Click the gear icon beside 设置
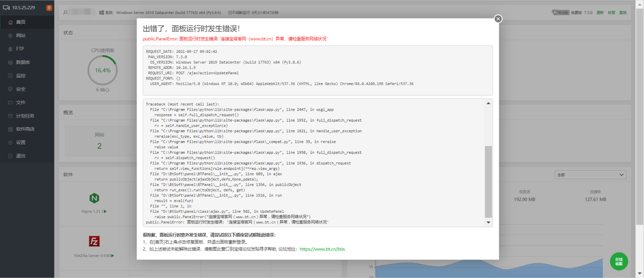 tap(10, 143)
